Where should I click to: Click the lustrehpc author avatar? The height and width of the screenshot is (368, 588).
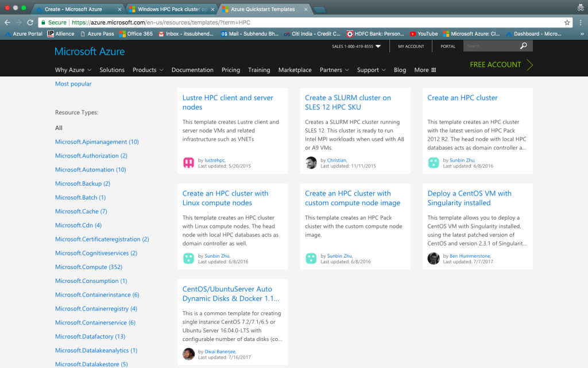[x=188, y=163]
